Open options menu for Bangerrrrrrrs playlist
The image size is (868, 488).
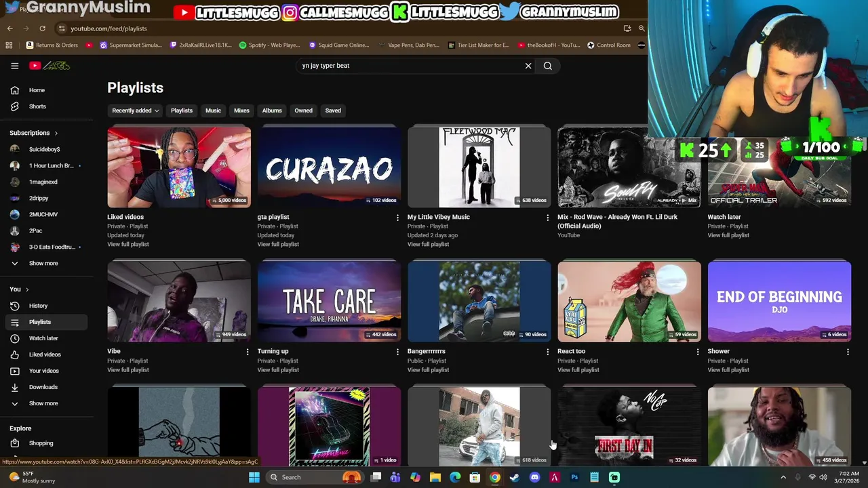[547, 352]
